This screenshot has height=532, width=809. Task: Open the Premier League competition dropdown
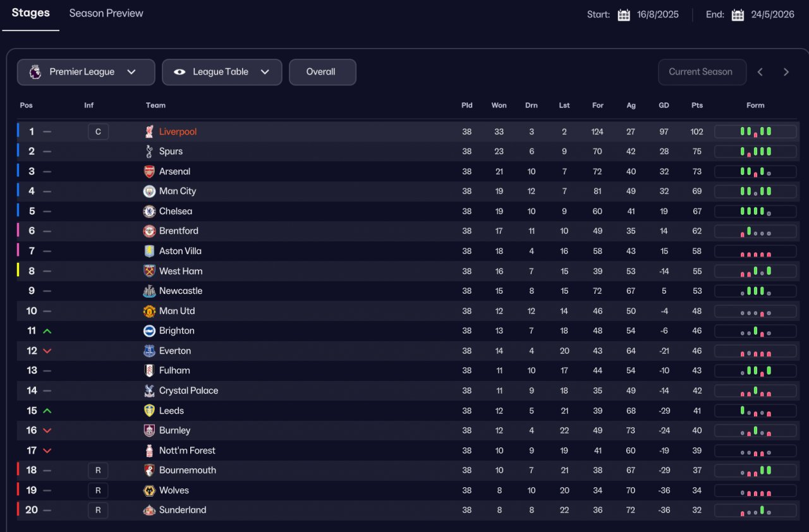click(86, 72)
